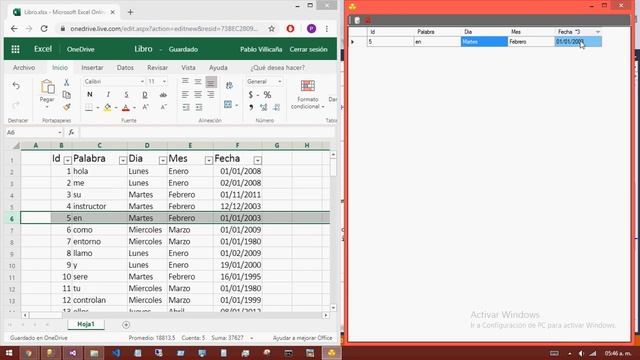Click the align right icon
Viewport: 640px width, 360px height.
coord(211,95)
